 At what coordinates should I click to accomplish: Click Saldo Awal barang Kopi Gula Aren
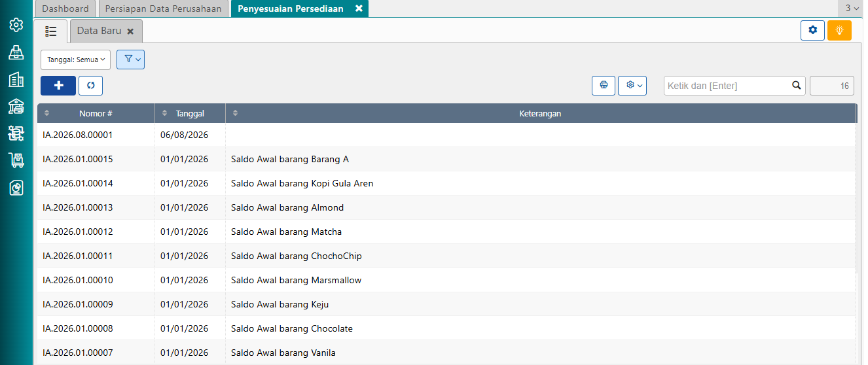302,183
